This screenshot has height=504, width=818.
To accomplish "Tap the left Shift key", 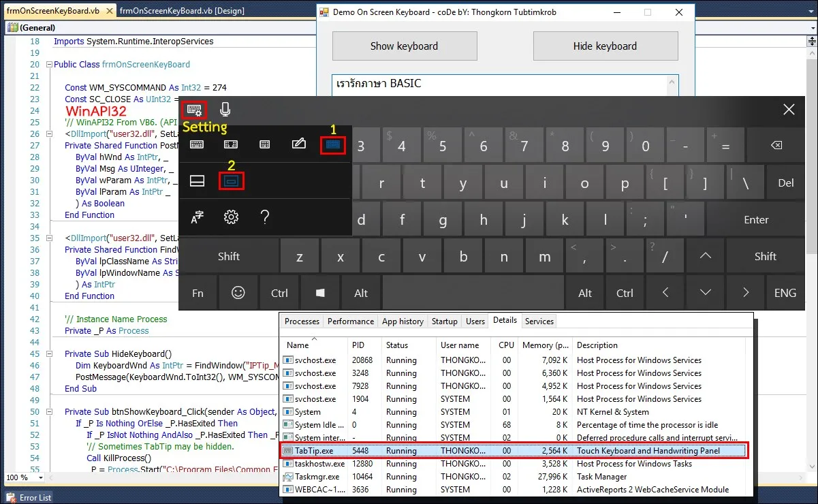I will tap(229, 256).
